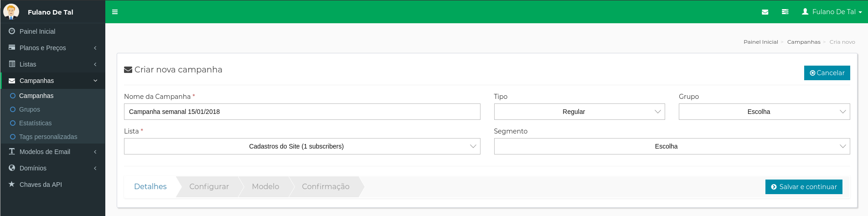Select the Modelo step tab

click(265, 186)
